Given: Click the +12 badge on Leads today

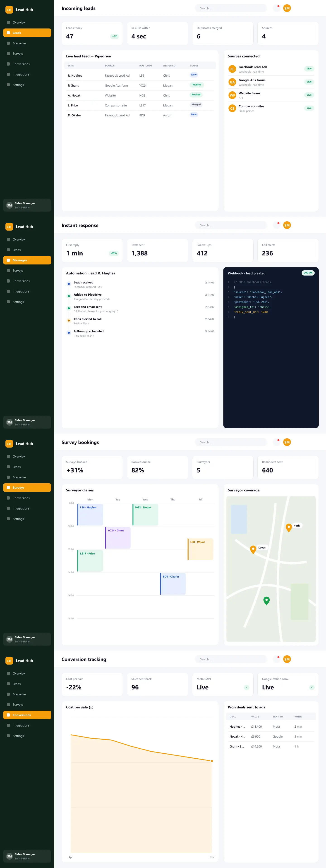Looking at the screenshot, I should 114,36.
